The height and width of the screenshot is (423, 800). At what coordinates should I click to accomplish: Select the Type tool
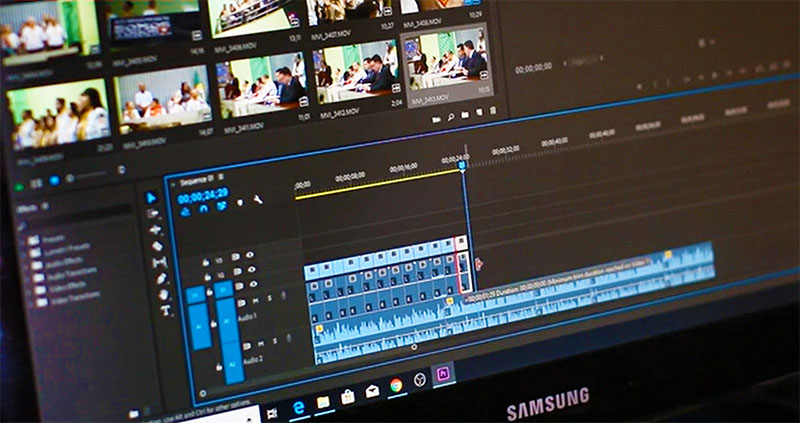click(165, 311)
